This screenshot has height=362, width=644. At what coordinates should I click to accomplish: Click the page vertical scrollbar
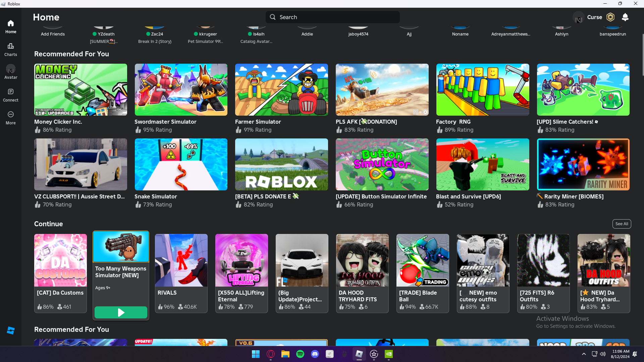coord(643,55)
